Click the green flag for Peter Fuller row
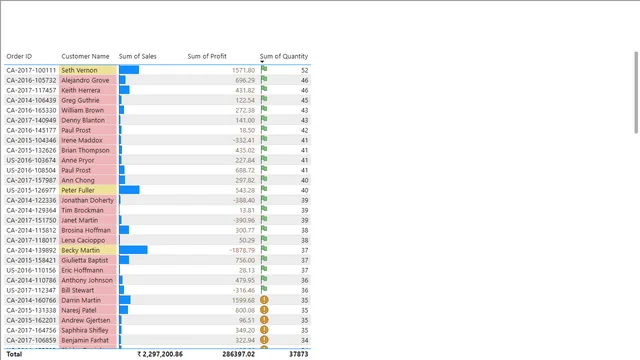 click(264, 190)
